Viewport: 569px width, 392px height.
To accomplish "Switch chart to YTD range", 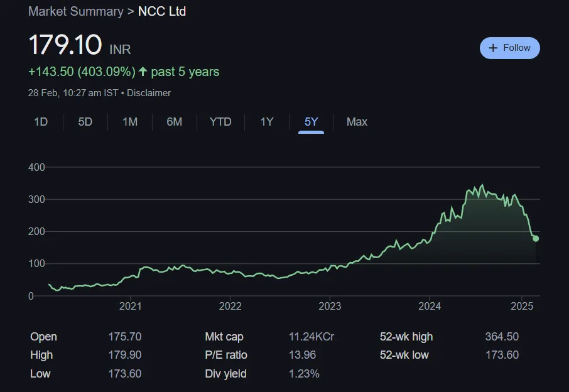I will point(220,122).
